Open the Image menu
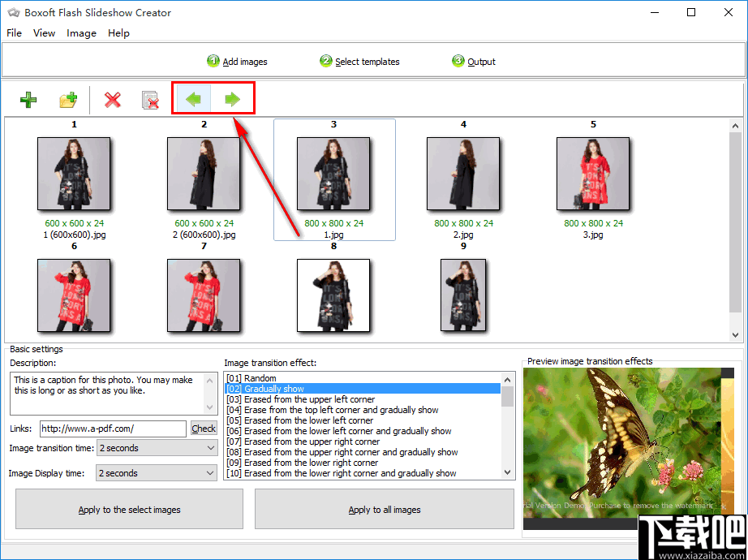 pyautogui.click(x=81, y=33)
